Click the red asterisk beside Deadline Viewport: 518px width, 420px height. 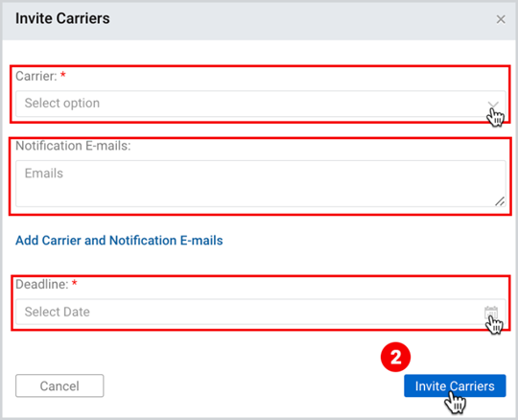point(75,283)
